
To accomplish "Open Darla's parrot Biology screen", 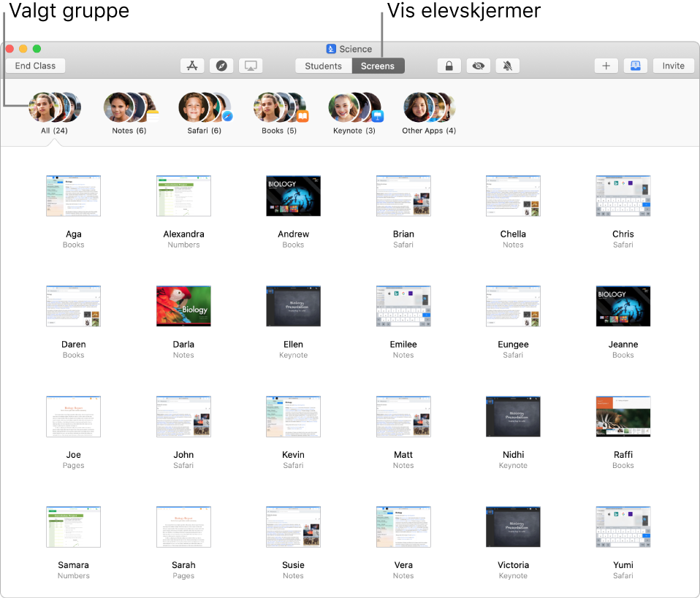I will pyautogui.click(x=183, y=306).
